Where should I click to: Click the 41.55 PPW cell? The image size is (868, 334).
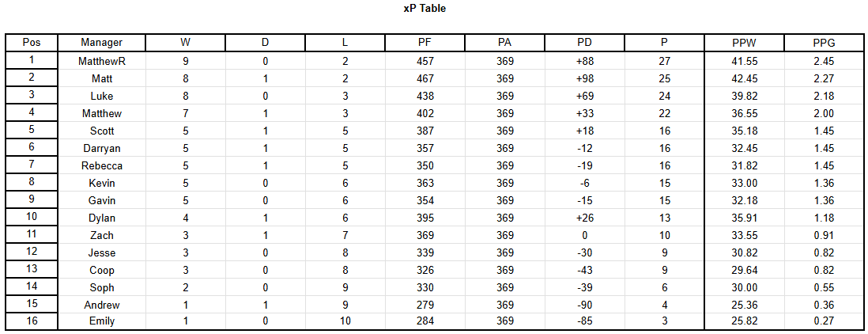pyautogui.click(x=744, y=61)
